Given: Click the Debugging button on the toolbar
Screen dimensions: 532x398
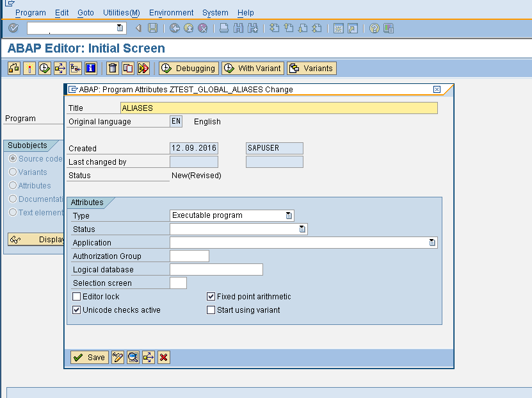Looking at the screenshot, I should (x=188, y=68).
